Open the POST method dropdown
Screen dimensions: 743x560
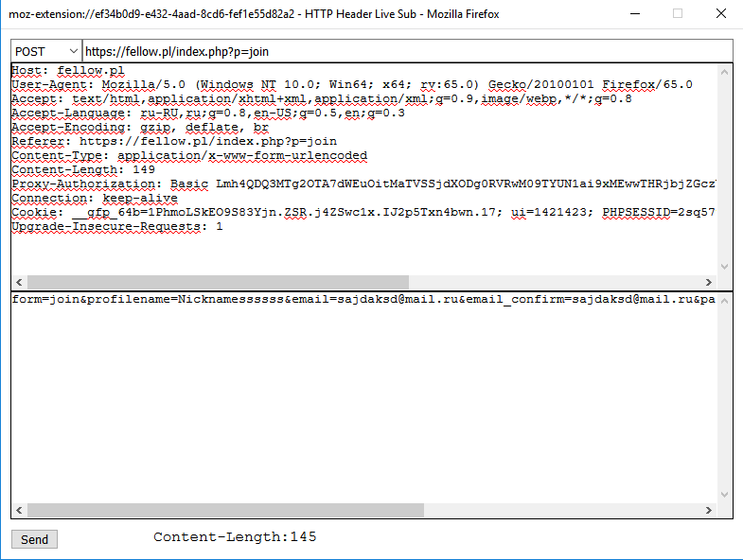pos(46,51)
